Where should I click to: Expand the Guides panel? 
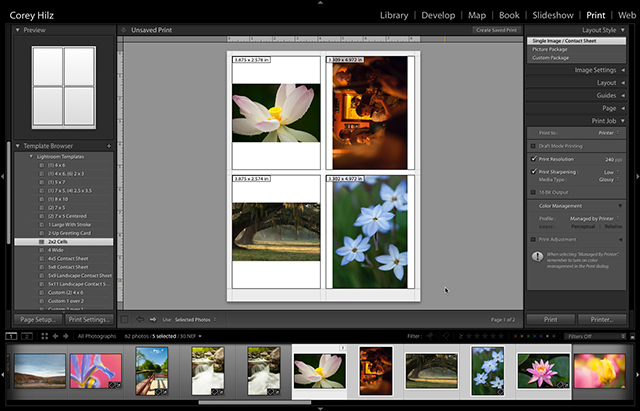[x=623, y=96]
